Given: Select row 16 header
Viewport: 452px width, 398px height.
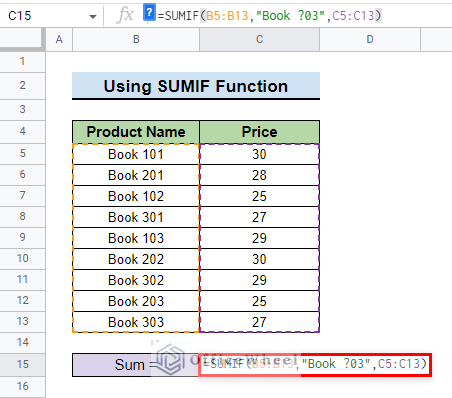Looking at the screenshot, I should tap(22, 387).
